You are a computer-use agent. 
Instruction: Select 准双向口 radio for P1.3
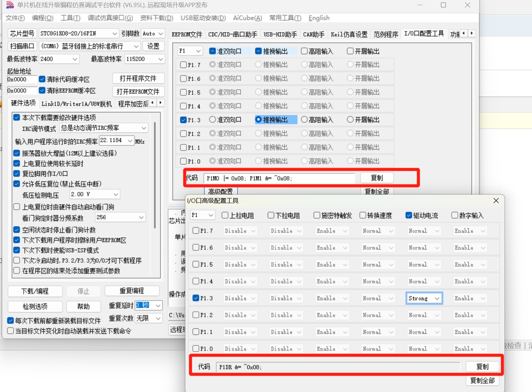(x=213, y=119)
